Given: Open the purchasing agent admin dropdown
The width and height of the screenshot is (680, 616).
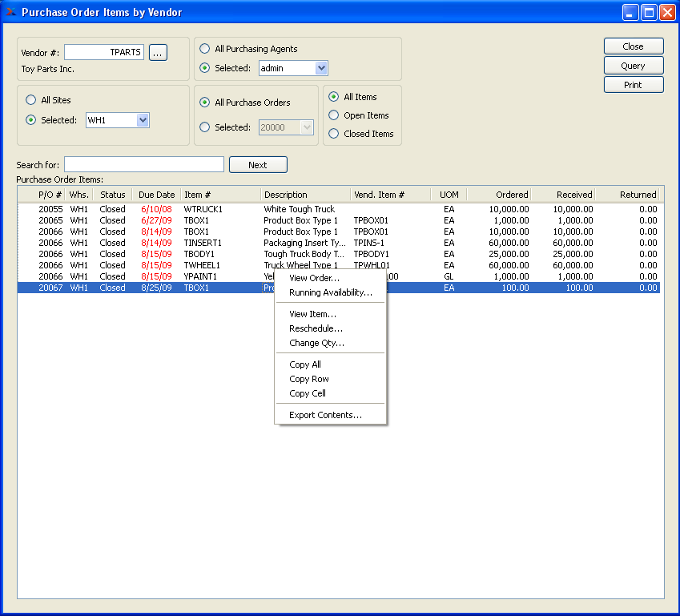Looking at the screenshot, I should click(x=321, y=68).
